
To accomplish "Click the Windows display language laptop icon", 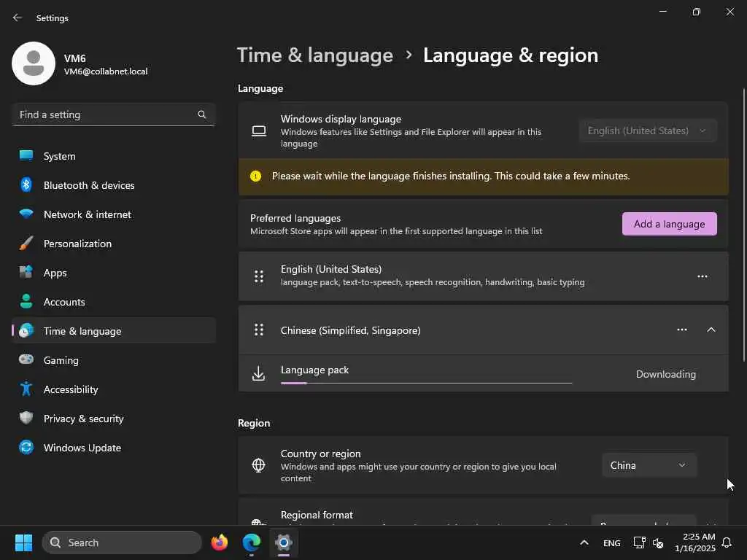I will (259, 131).
